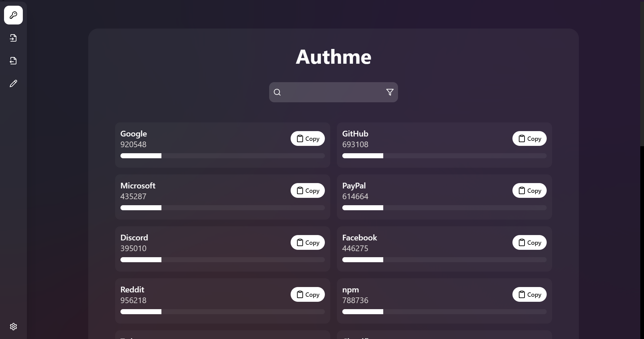The image size is (644, 339).
Task: Select the Google code 920548
Action: pyautogui.click(x=133, y=145)
